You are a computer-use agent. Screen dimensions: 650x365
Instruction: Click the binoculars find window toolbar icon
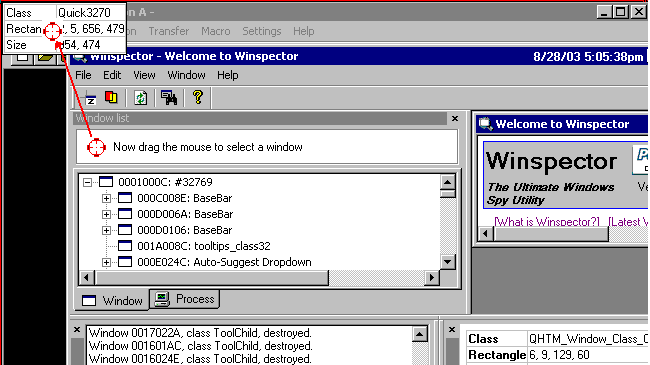pyautogui.click(x=169, y=98)
